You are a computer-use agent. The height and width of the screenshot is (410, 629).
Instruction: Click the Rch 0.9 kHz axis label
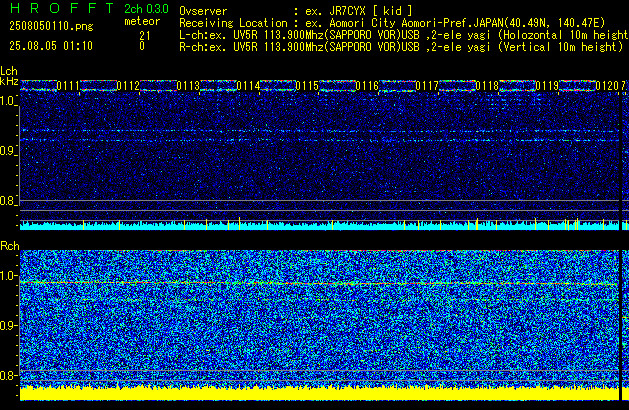click(8, 325)
